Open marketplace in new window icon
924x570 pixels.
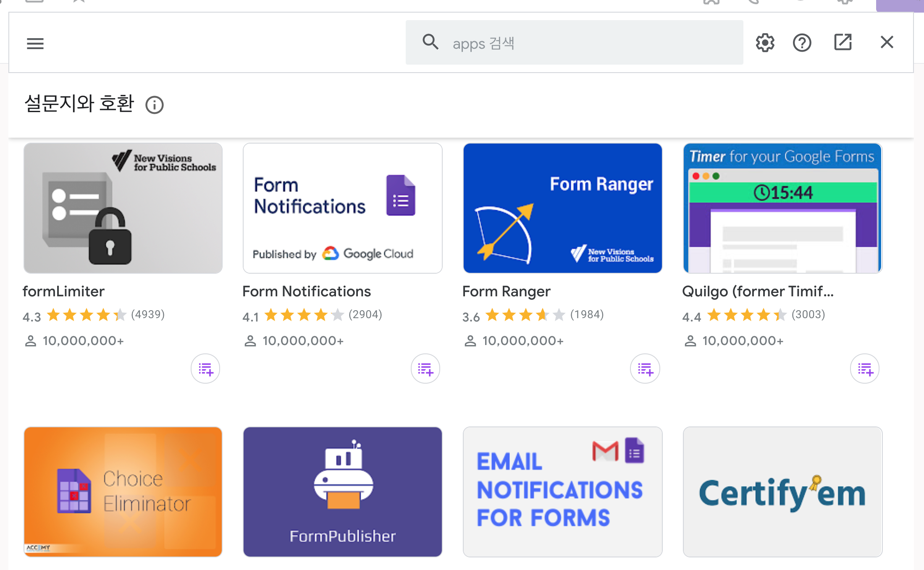(843, 42)
